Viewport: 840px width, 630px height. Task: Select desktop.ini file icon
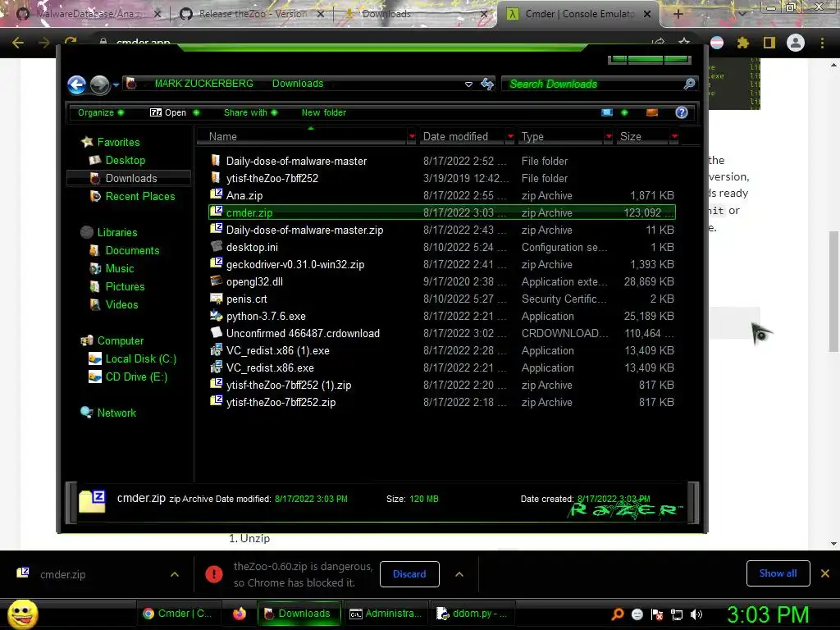(217, 246)
